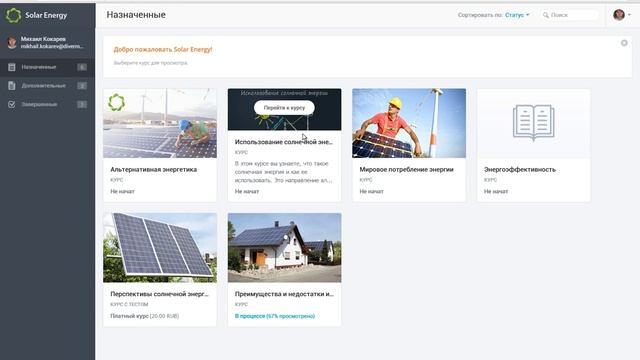Open the Преимущества и недостатки и... thumbnail

pyautogui.click(x=284, y=248)
